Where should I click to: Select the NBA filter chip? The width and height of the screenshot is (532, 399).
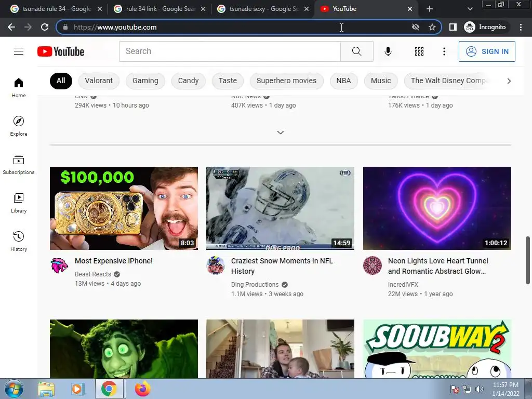[x=344, y=81]
